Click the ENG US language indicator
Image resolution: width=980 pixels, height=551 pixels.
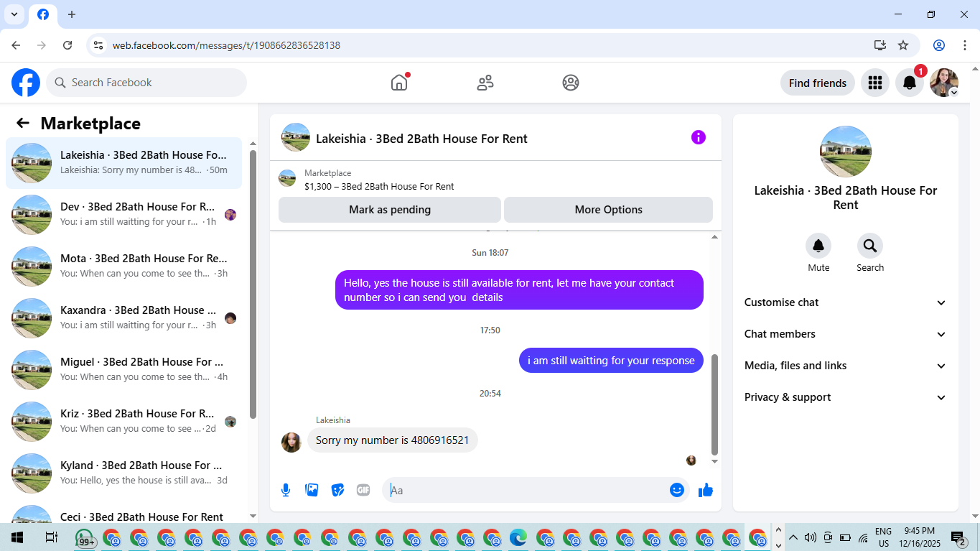pos(884,537)
